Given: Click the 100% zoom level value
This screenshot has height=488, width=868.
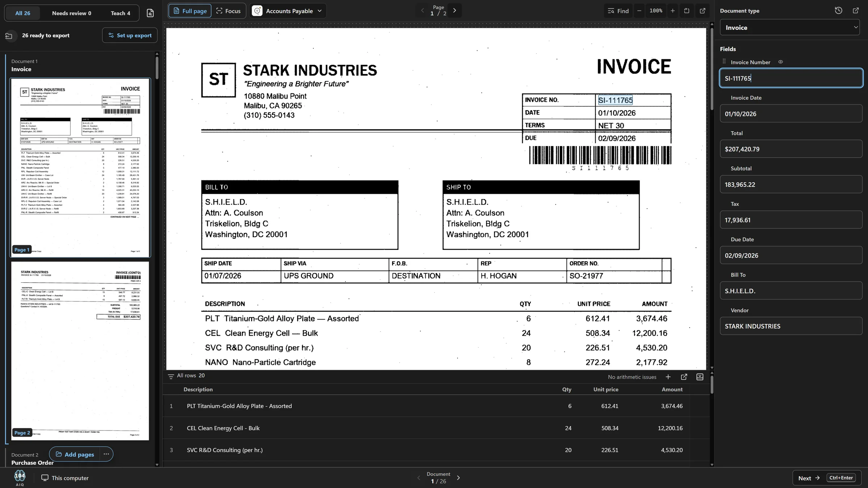Looking at the screenshot, I should tap(656, 11).
